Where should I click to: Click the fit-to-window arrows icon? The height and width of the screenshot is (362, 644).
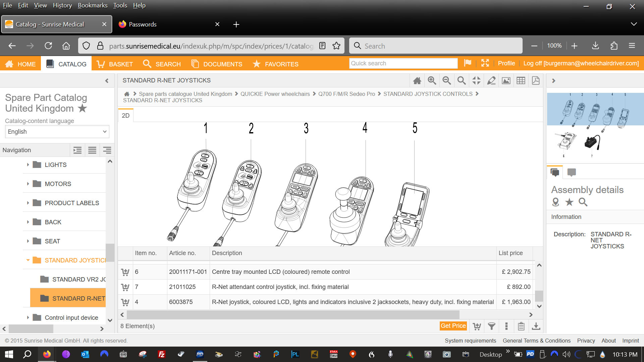point(476,80)
